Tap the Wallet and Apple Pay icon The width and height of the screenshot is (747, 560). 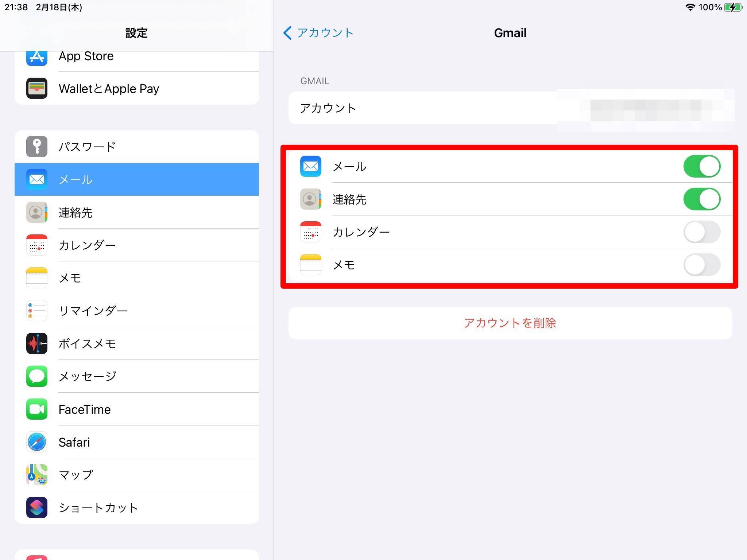click(x=36, y=88)
